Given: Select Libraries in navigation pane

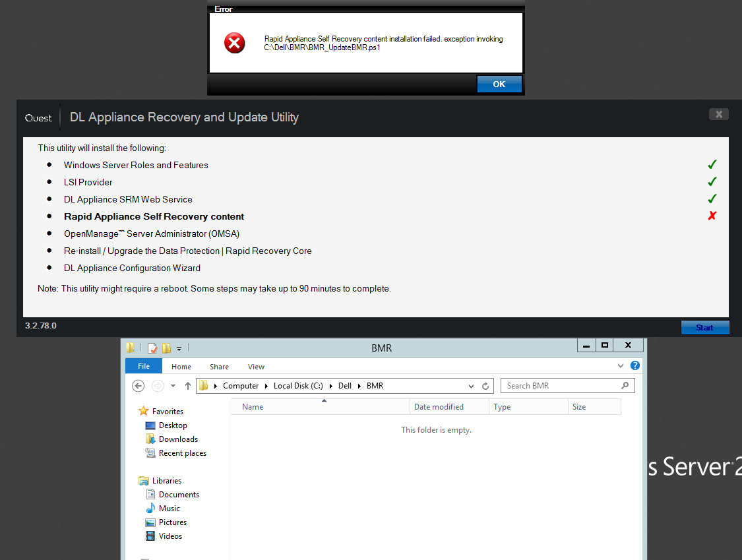Looking at the screenshot, I should click(x=167, y=480).
